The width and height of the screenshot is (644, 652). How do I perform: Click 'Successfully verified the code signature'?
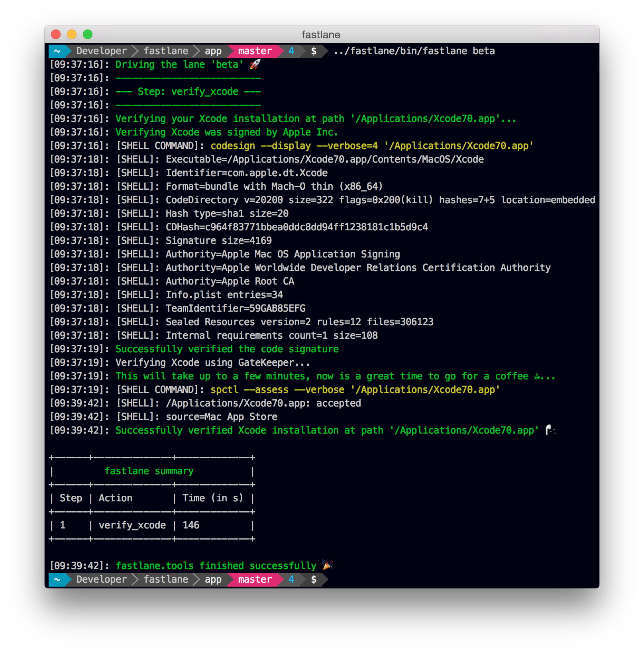pos(227,349)
